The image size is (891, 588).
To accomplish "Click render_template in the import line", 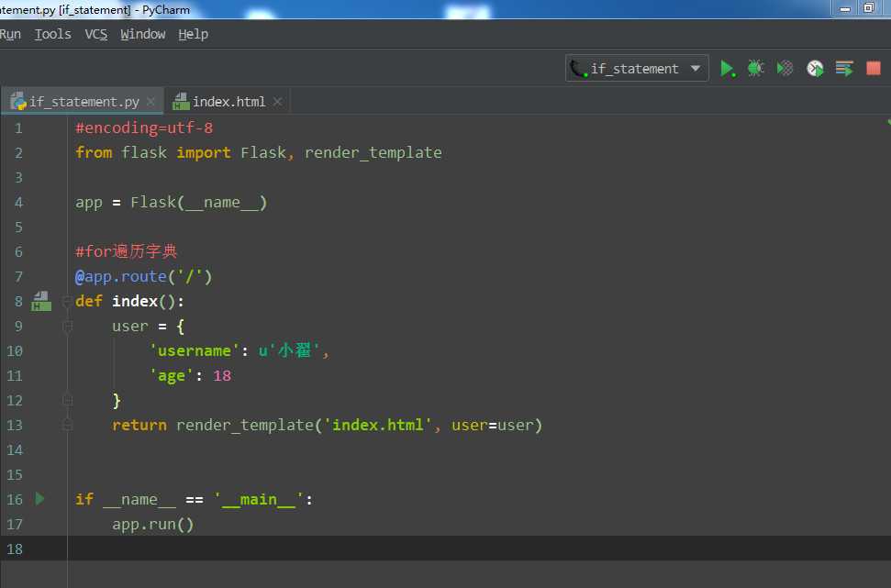I will tap(373, 152).
